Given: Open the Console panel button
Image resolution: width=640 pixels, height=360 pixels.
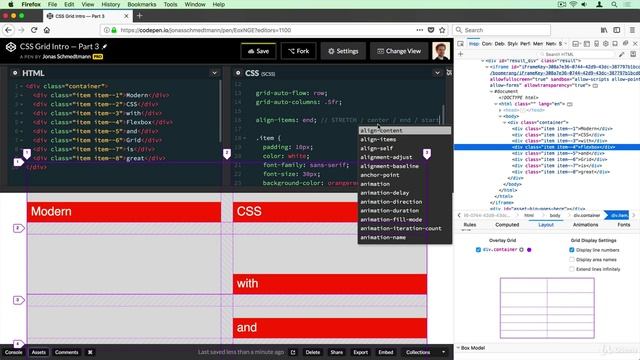Looking at the screenshot, I should pyautogui.click(x=13, y=352).
